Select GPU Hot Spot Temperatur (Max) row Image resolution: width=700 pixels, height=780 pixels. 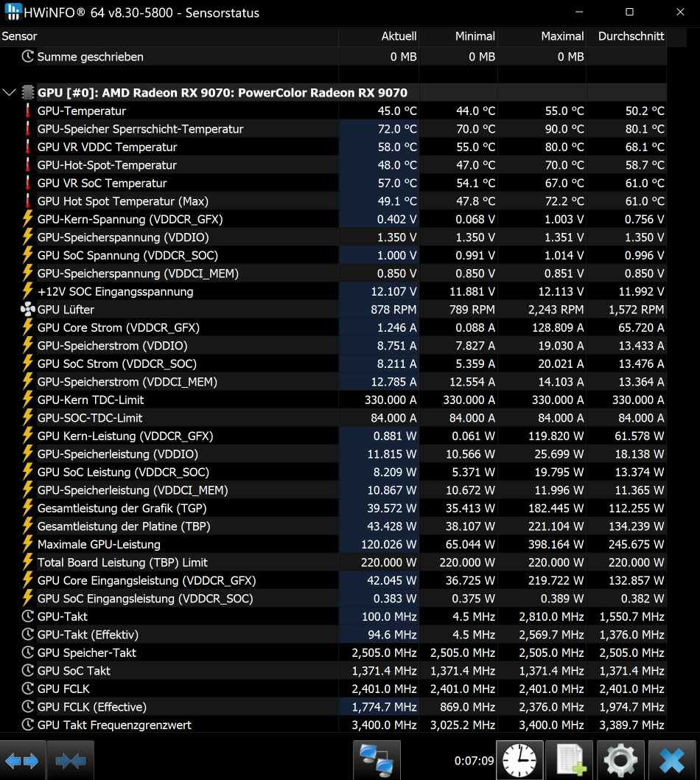pos(333,201)
